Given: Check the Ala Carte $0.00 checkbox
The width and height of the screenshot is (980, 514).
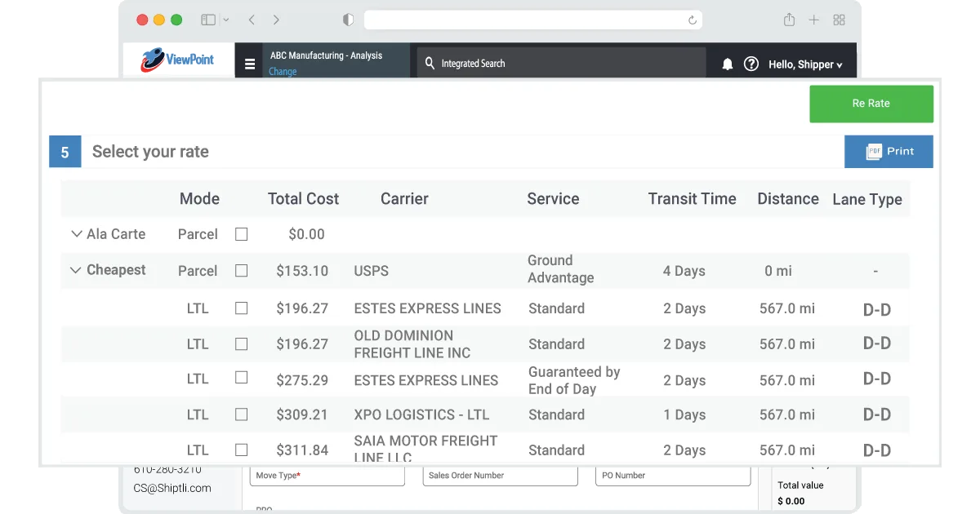Looking at the screenshot, I should pos(241,234).
